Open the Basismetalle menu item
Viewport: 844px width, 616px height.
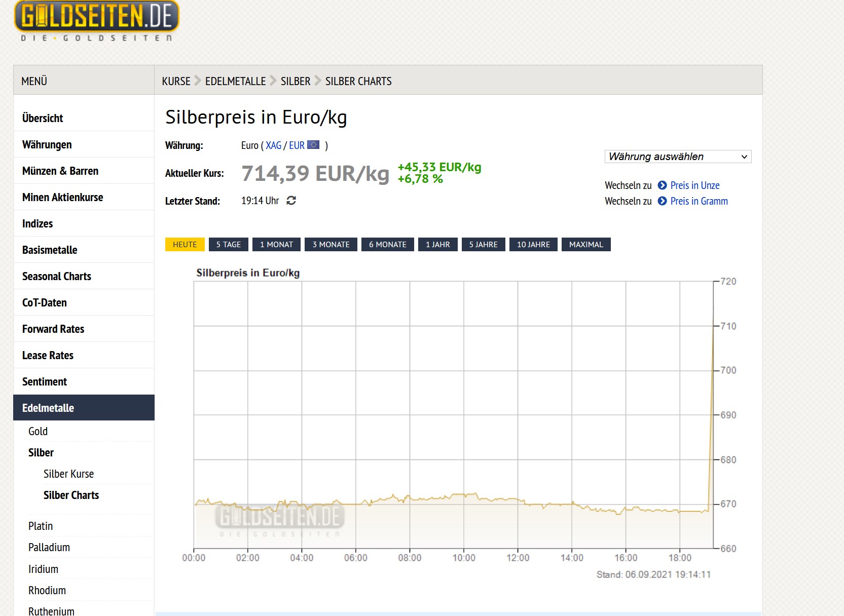pos(84,250)
